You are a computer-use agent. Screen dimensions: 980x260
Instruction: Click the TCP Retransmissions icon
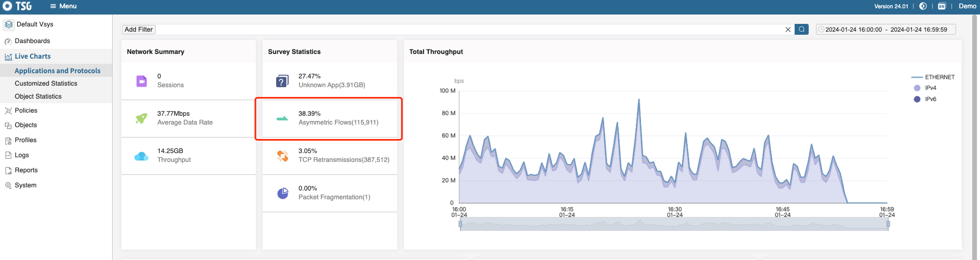tap(282, 156)
